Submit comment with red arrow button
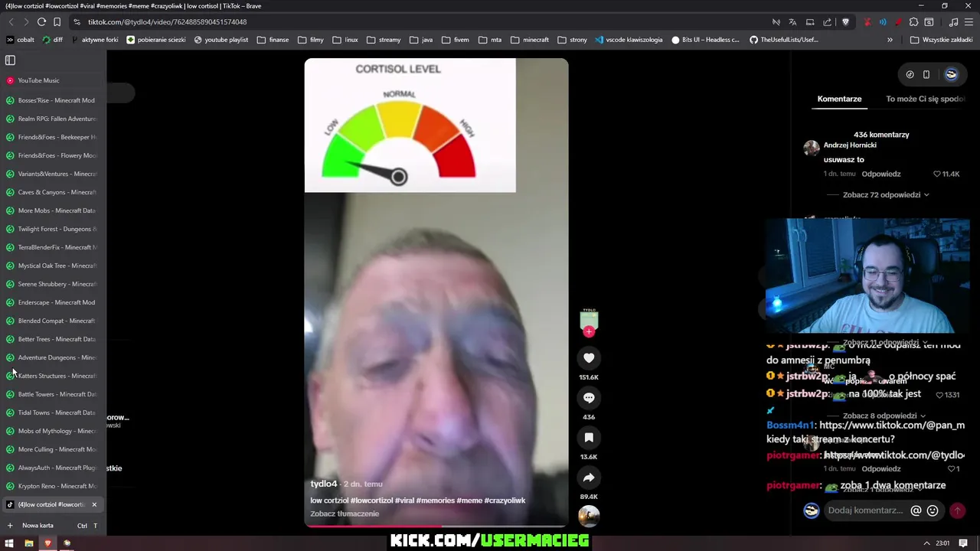 957,510
